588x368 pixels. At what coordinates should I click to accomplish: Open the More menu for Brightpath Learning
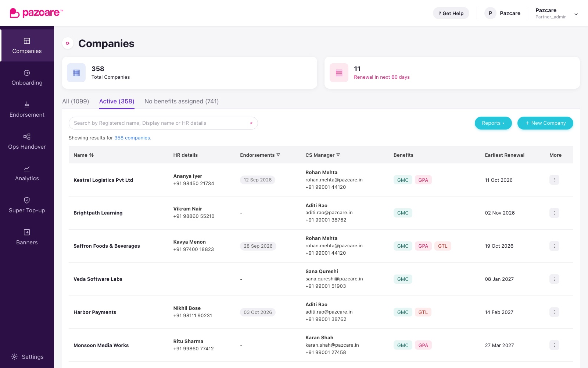pyautogui.click(x=554, y=213)
